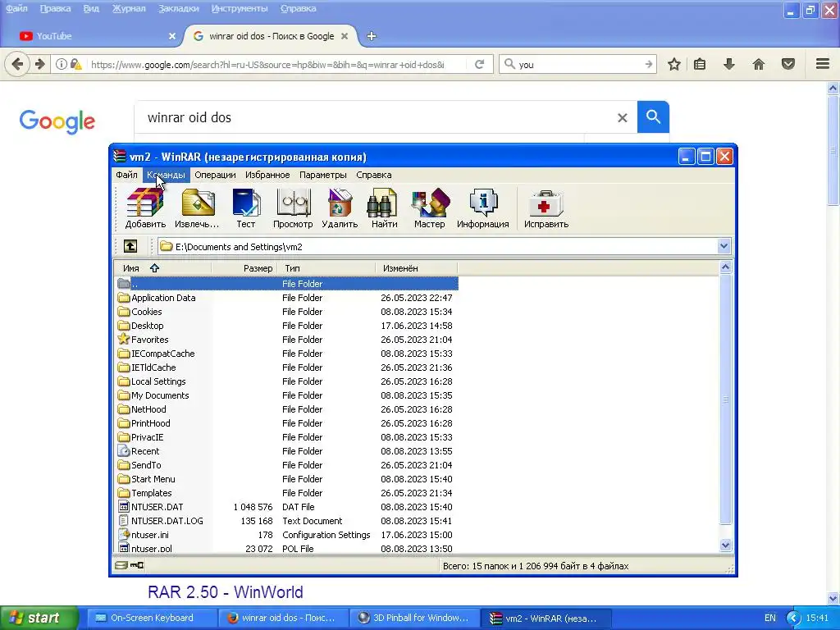Close the winrar oid dos Google tab
The image size is (840, 630).
345,36
